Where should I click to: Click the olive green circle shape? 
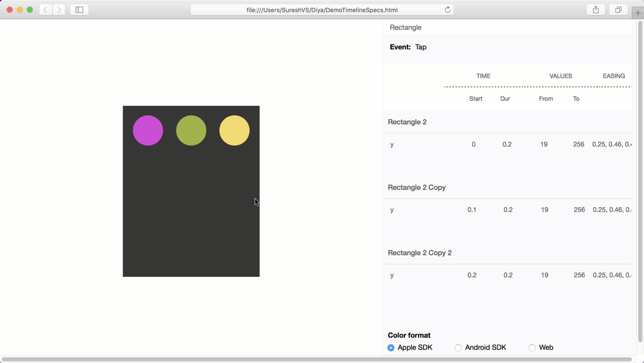(x=191, y=130)
